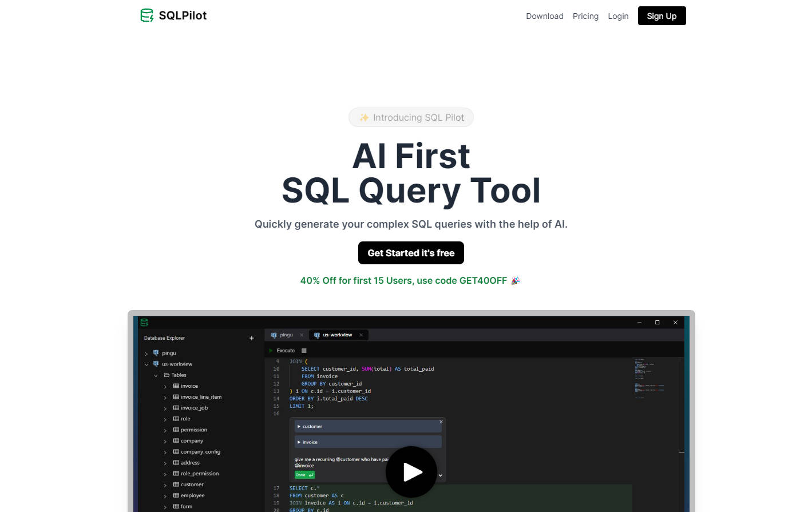Click the green Execute play icon
812x512 pixels.
271,351
